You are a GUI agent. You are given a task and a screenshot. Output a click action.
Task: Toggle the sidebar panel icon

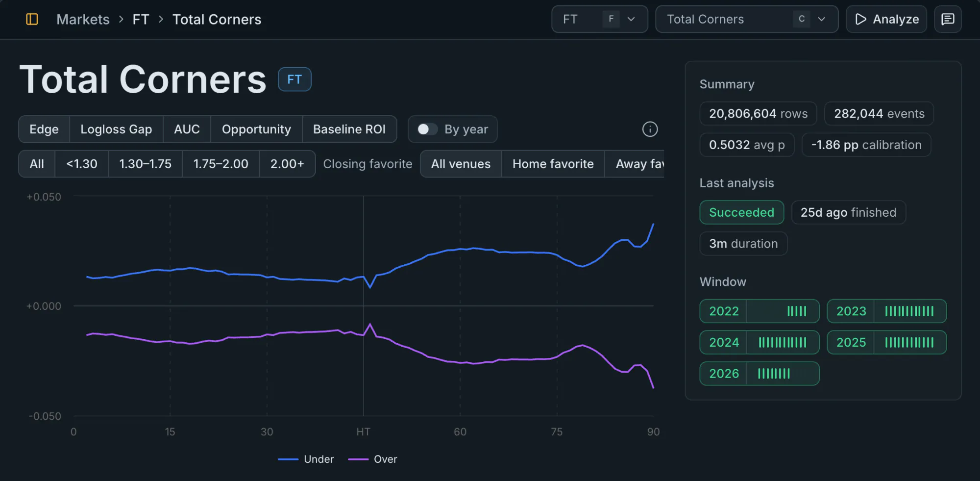(x=32, y=19)
